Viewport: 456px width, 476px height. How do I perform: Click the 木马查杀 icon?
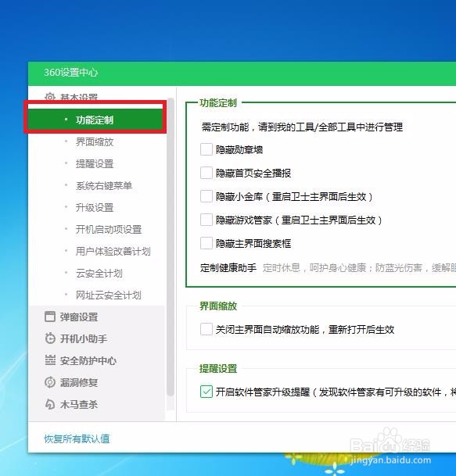(x=50, y=404)
